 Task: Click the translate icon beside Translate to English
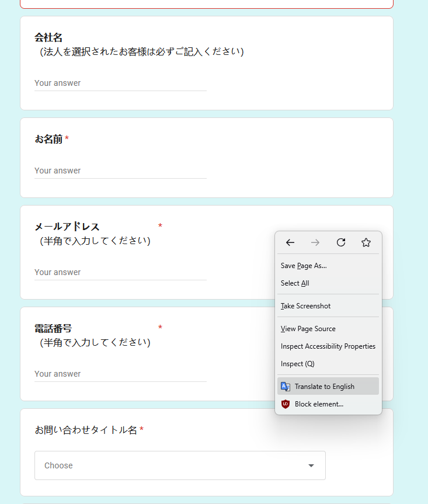286,387
